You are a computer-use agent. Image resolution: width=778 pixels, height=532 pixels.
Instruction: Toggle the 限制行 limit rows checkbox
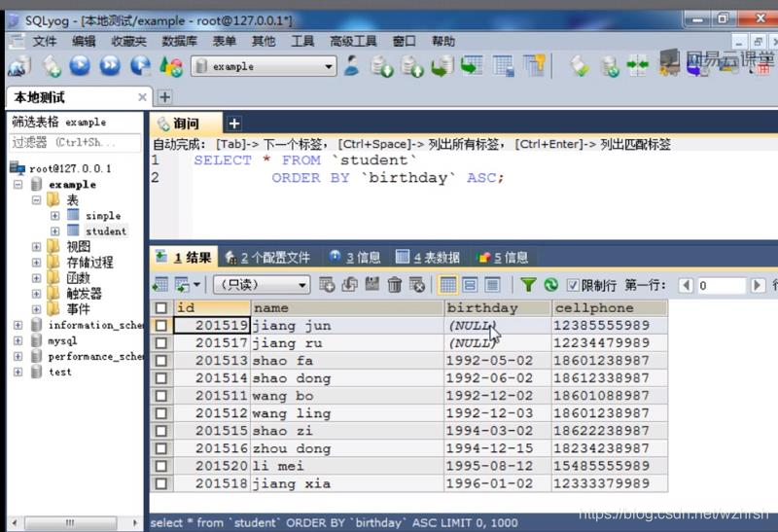tap(573, 285)
